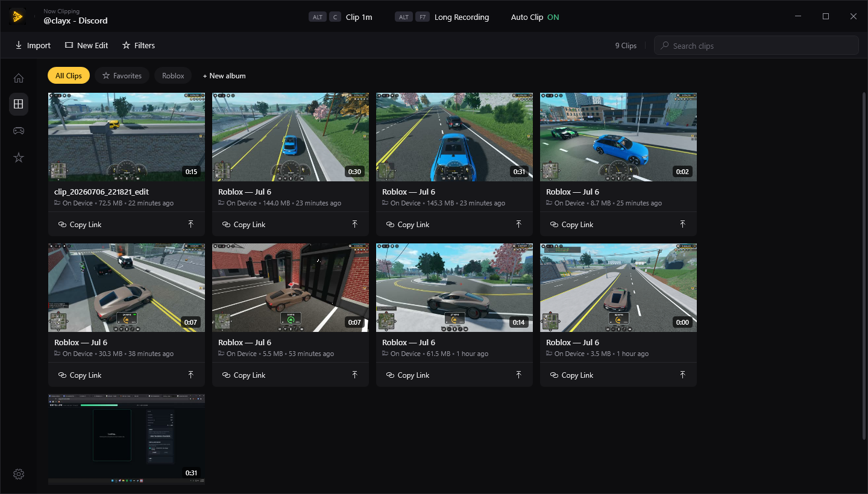Open the 38 minutes ago clip thumbnail
This screenshot has width=868, height=494.
point(127,287)
